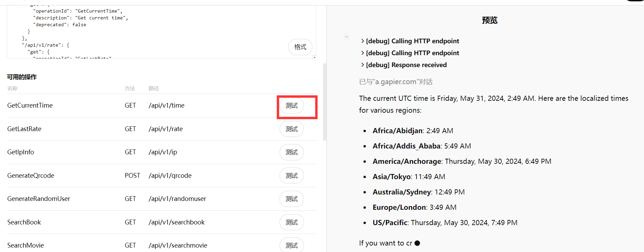Click the Africa/Abidjan time entry
644x252 pixels.
[413, 131]
